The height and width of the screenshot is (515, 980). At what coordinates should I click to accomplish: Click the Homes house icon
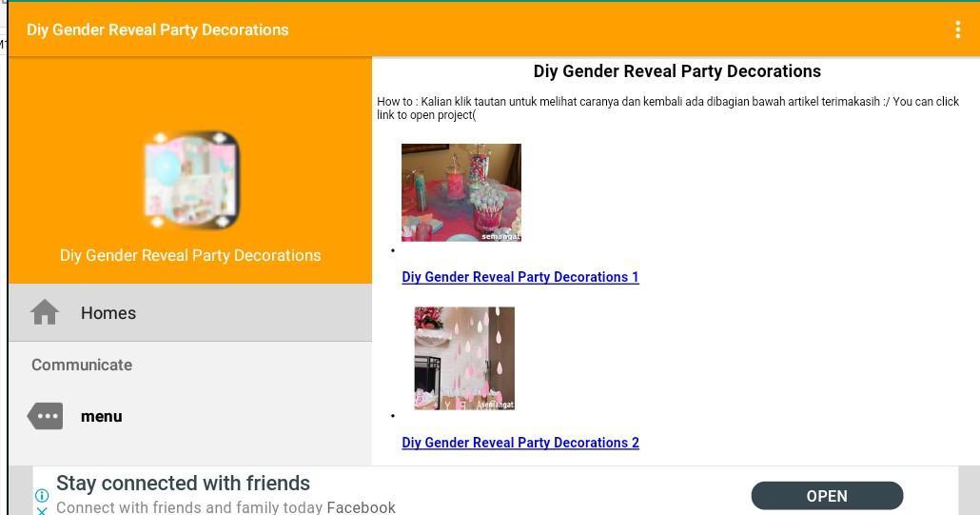(x=45, y=312)
